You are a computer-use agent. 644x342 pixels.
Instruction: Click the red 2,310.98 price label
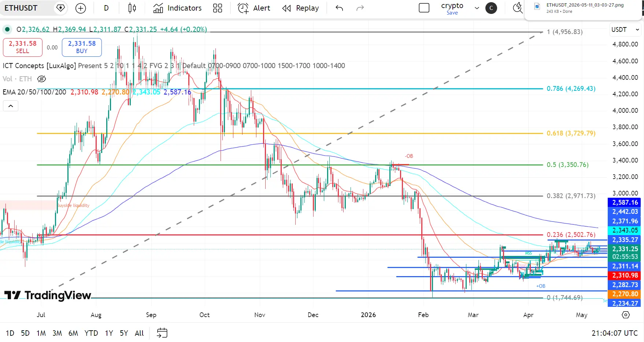point(625,275)
